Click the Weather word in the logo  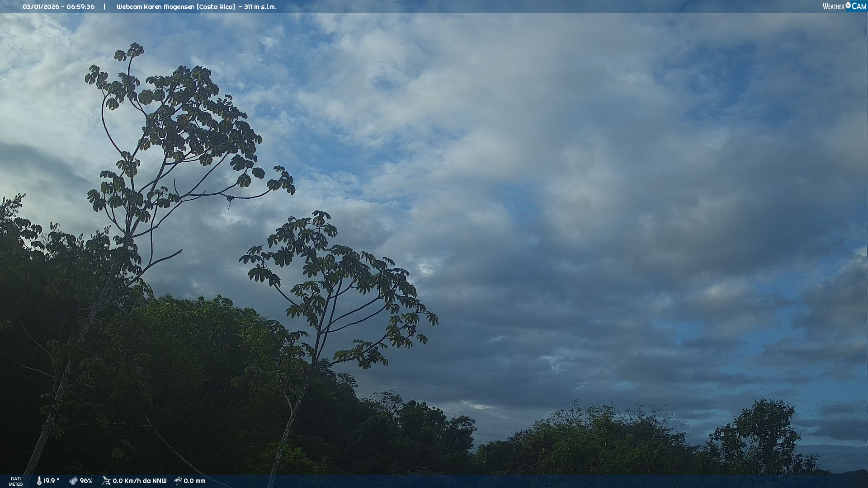point(833,6)
